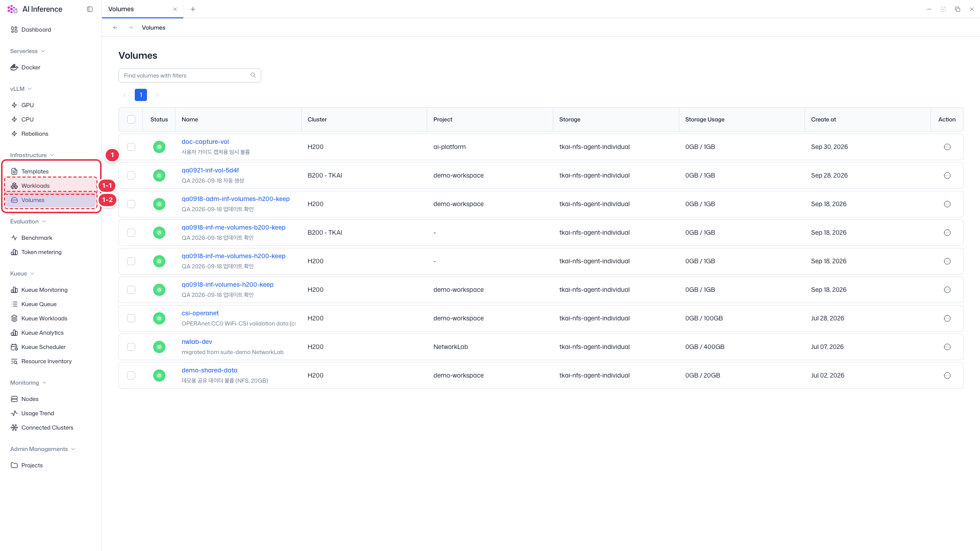Open a new tab with plus
Viewport: 980px width, 551px height.
tap(192, 9)
